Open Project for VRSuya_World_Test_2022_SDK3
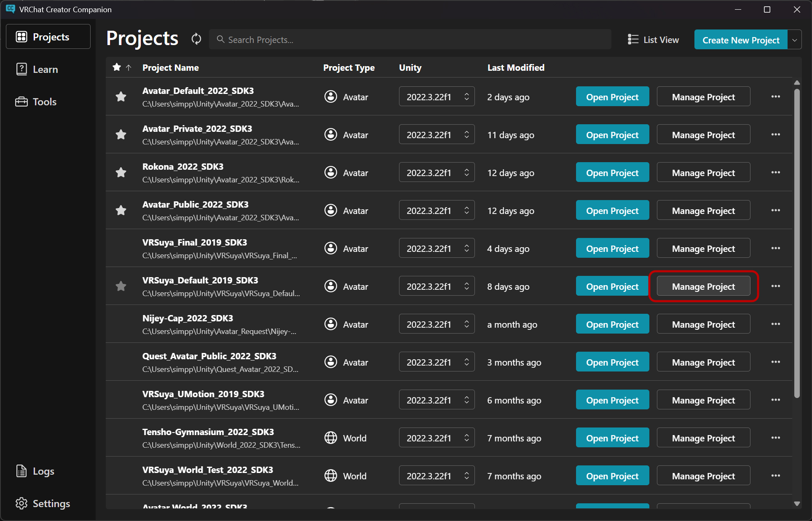This screenshot has width=812, height=521. 612,476
